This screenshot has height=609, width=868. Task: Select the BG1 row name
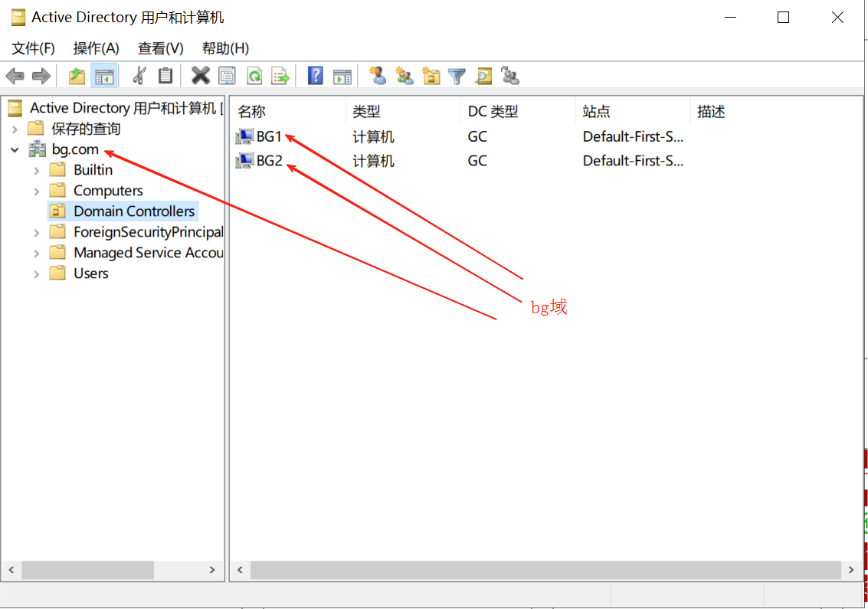[269, 136]
